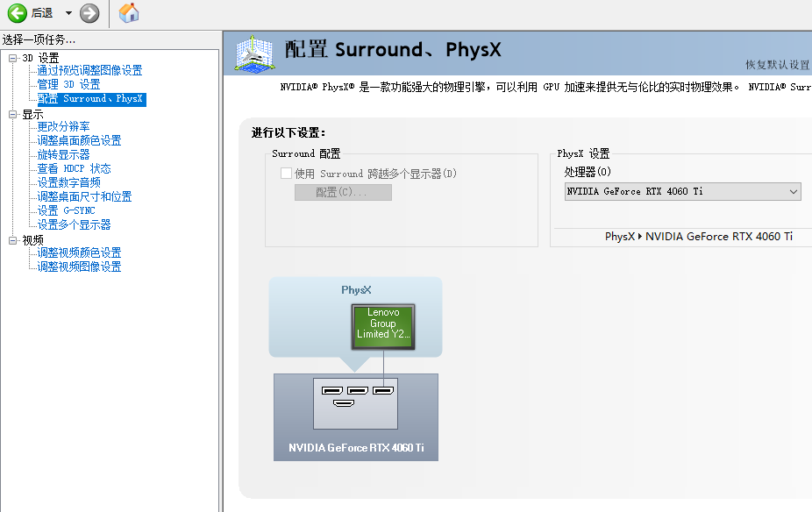The height and width of the screenshot is (512, 812).
Task: Select the Lenovo Group Limited monitor icon
Action: pyautogui.click(x=383, y=327)
